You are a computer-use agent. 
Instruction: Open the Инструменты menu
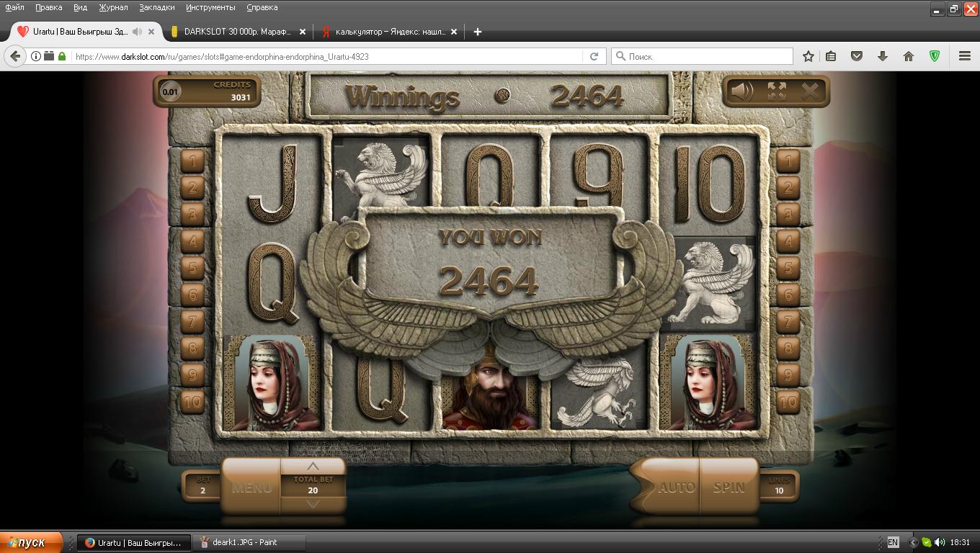tap(210, 7)
